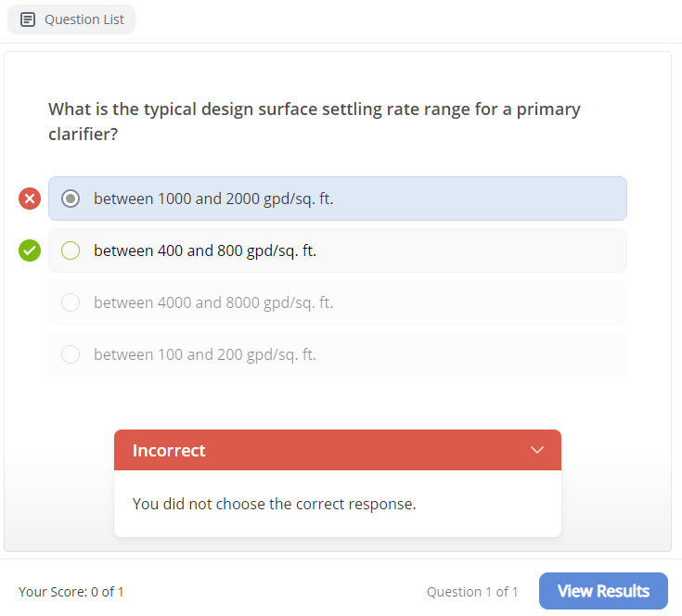Screen dimensions: 682x616
Task: Open the Question List label
Action: (84, 19)
